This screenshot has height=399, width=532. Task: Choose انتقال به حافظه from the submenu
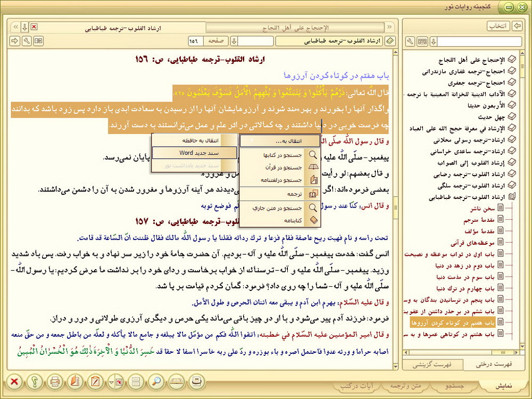click(x=194, y=140)
